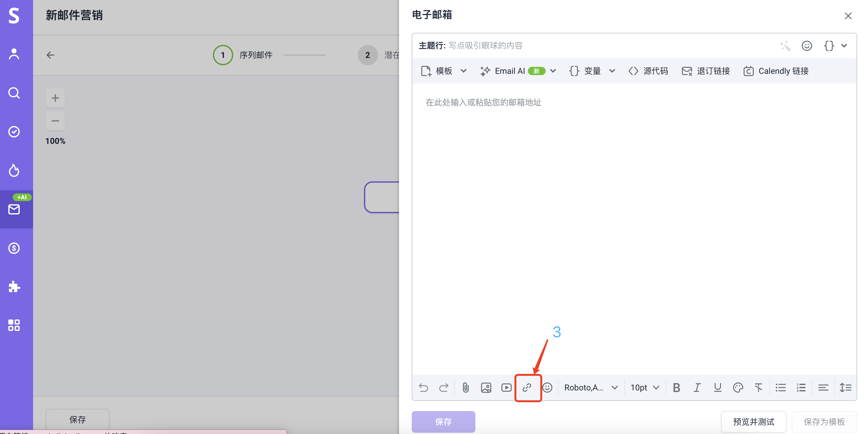868x434 pixels.
Task: Open the emoji picker in editor toolbar
Action: 547,388
